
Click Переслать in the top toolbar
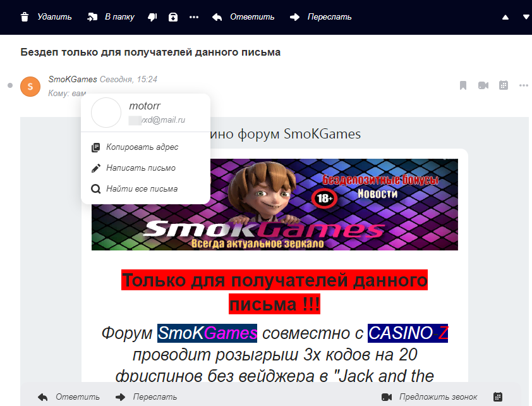(329, 17)
